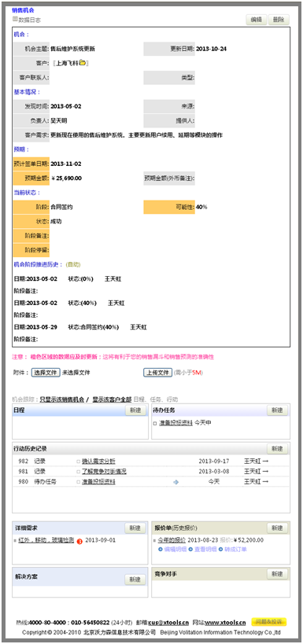This screenshot has width=303, height=644.
Task: Click the blue arrow icon in row 980
Action: (x=176, y=482)
